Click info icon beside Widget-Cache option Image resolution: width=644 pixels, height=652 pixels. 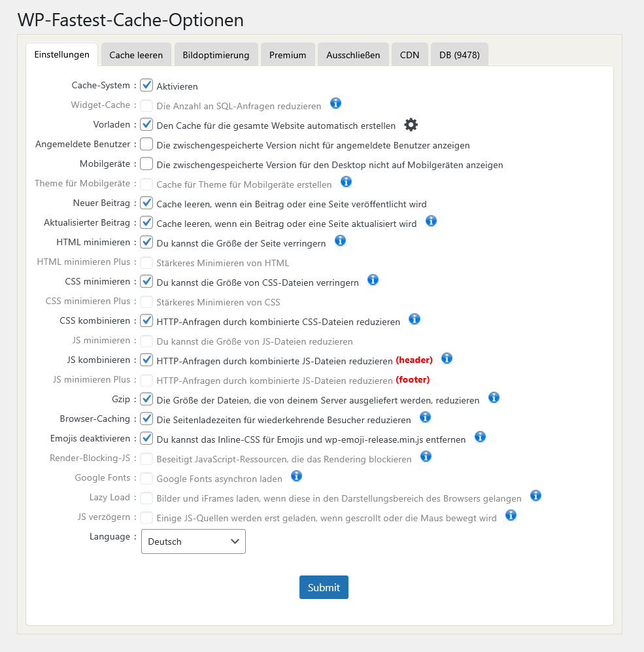click(x=335, y=103)
